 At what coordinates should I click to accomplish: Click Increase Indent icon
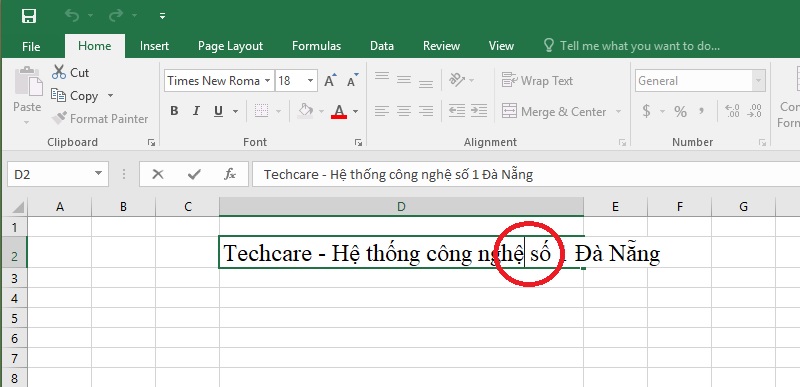point(479,111)
